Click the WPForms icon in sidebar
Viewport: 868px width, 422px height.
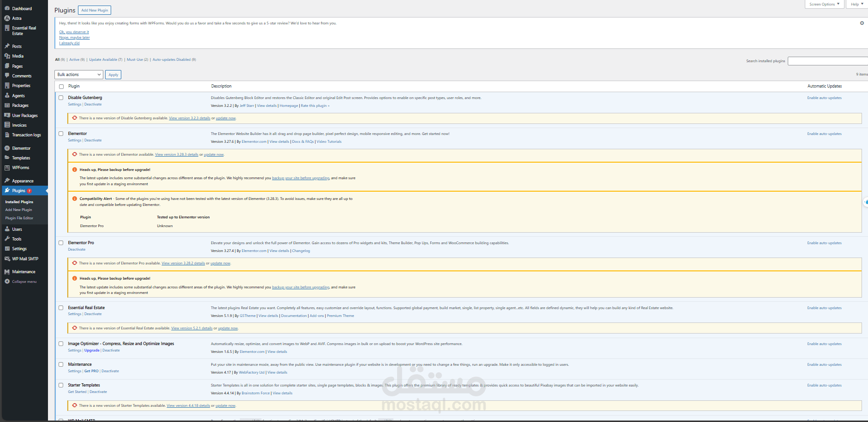[7, 168]
